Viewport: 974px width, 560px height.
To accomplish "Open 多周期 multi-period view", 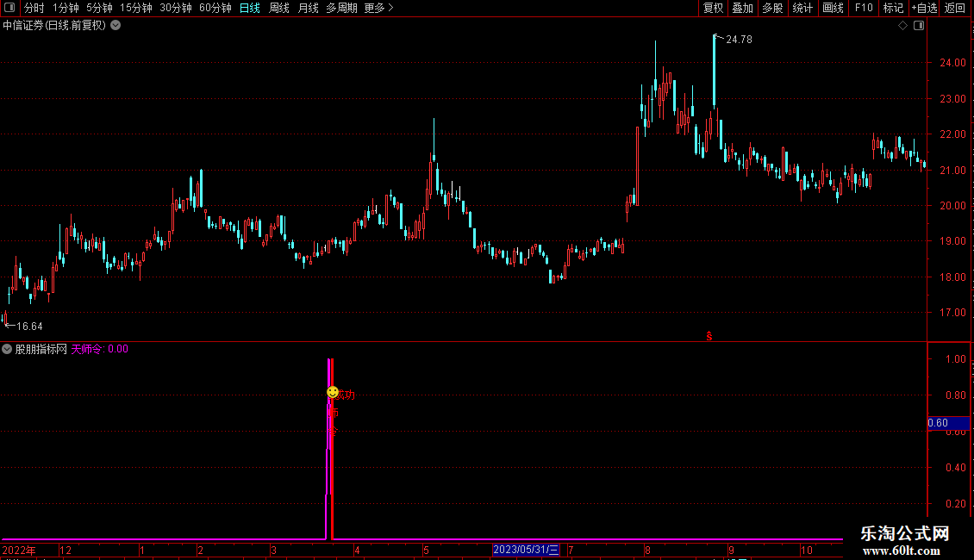I will (x=341, y=8).
